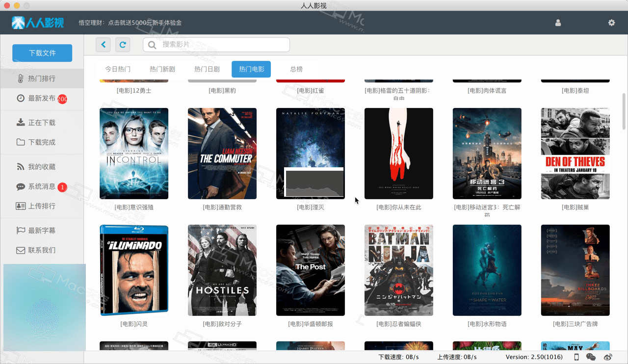The height and width of the screenshot is (364, 628).
Task: Switch to the 今日热门 tab
Action: tap(118, 69)
